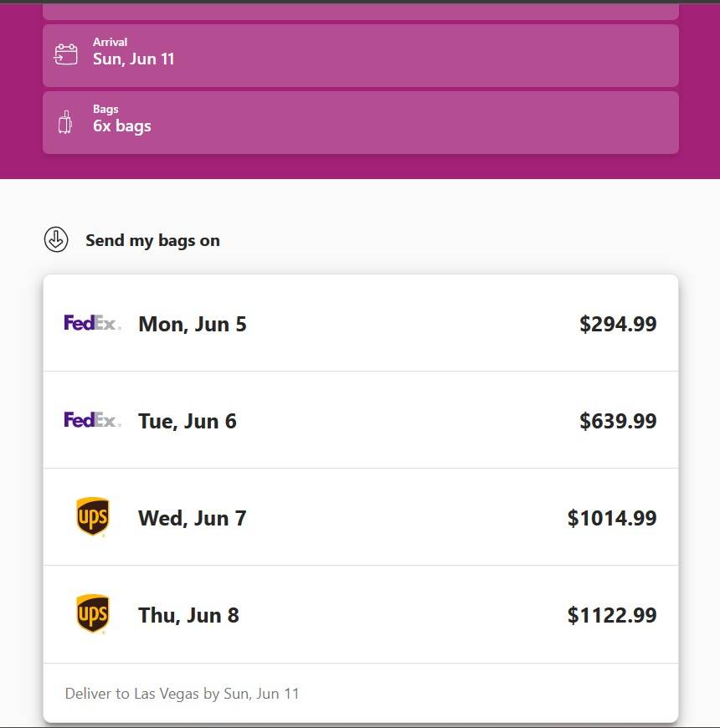Click the partially visible field above Arrival

tap(360, 12)
